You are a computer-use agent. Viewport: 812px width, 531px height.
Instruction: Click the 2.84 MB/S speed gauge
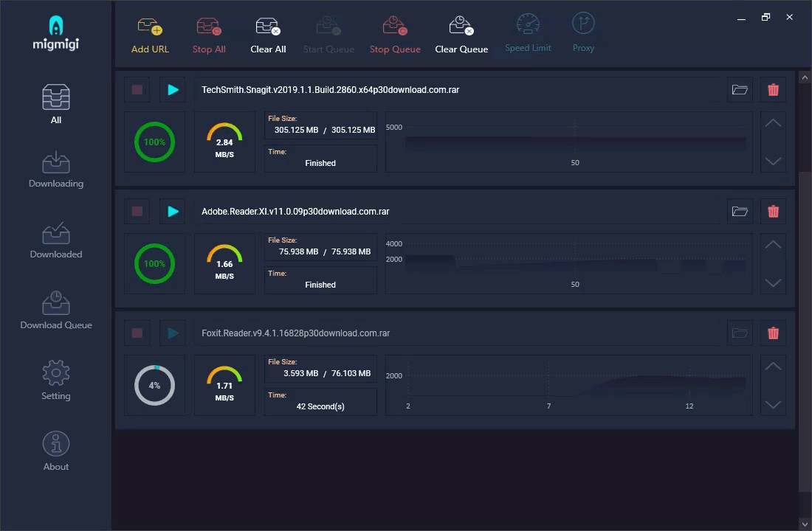click(x=224, y=142)
